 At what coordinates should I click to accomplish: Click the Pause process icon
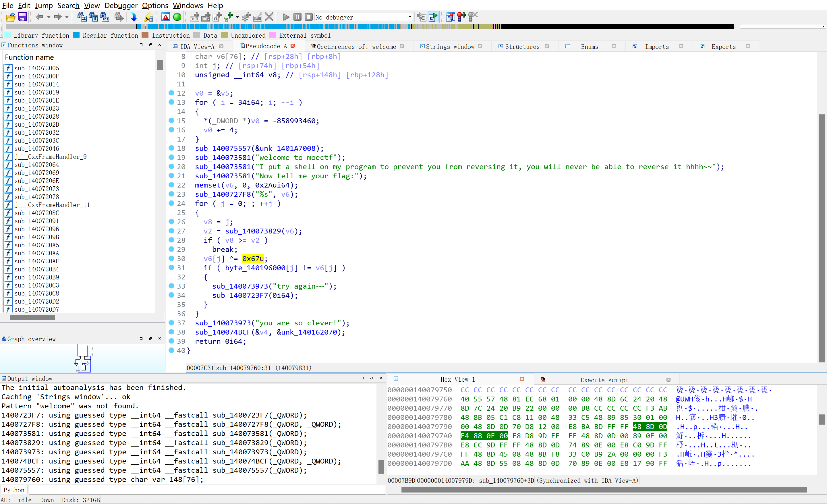[297, 17]
